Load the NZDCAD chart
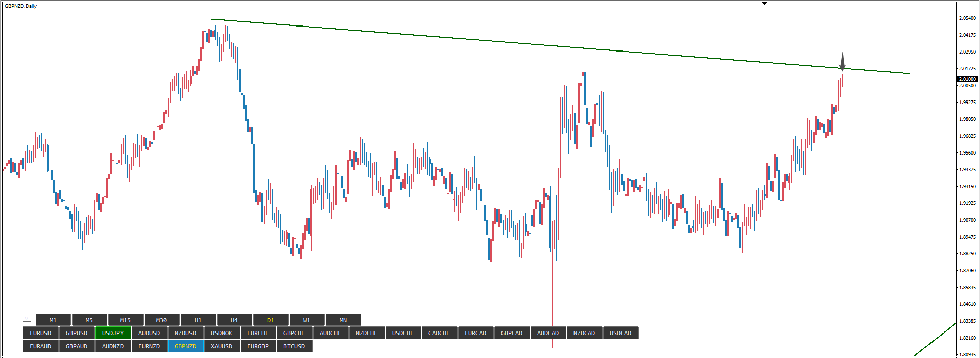 tap(585, 333)
